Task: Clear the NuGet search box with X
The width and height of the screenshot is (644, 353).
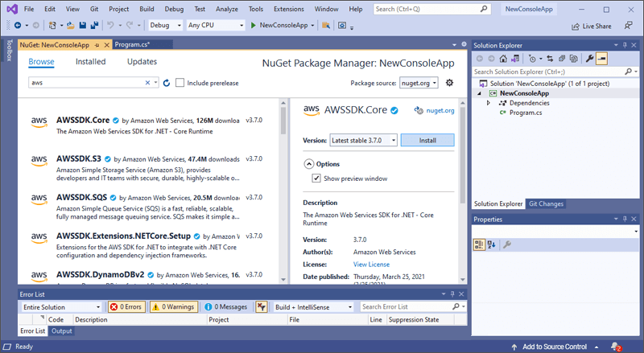Action: (147, 83)
